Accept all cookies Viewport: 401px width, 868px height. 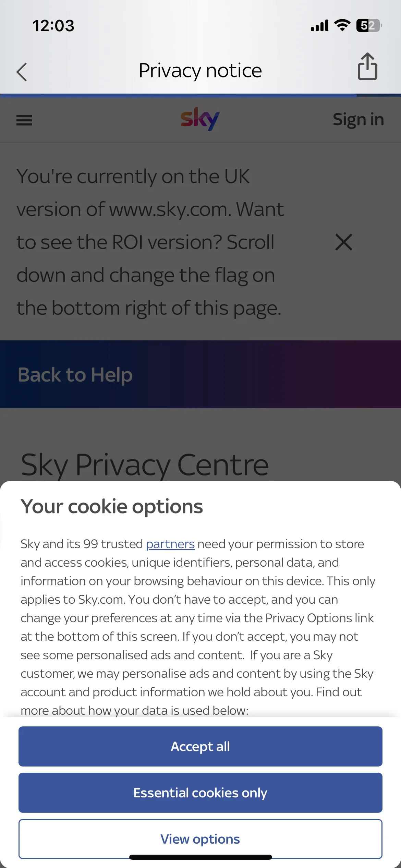click(200, 746)
